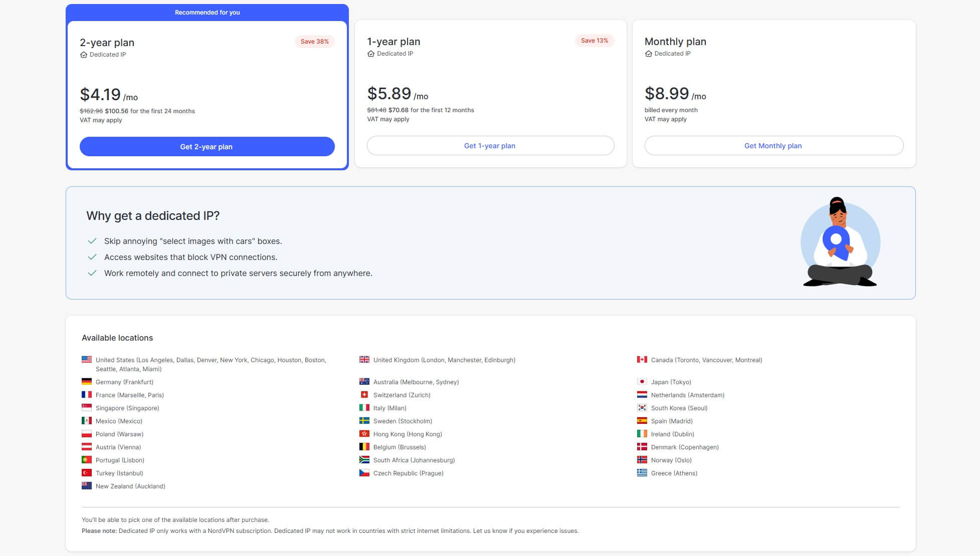The width and height of the screenshot is (980, 556).
Task: Click the Hong Kong flag icon
Action: [364, 434]
